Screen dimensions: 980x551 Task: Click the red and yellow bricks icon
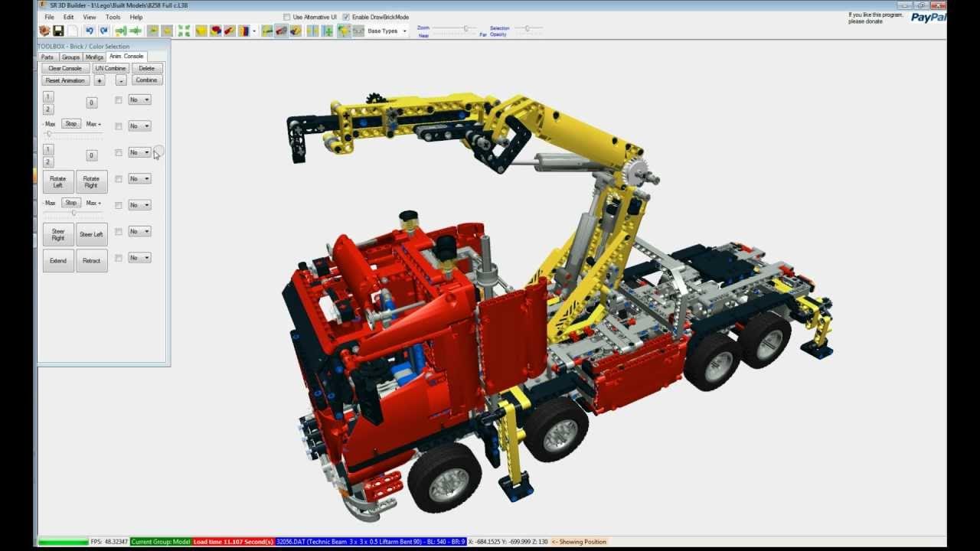coord(216,31)
